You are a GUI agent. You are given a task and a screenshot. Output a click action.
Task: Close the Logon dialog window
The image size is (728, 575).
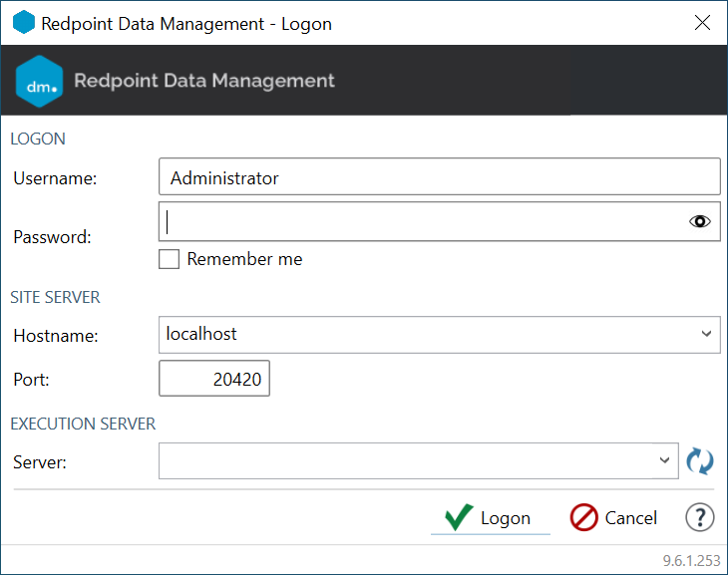[703, 23]
